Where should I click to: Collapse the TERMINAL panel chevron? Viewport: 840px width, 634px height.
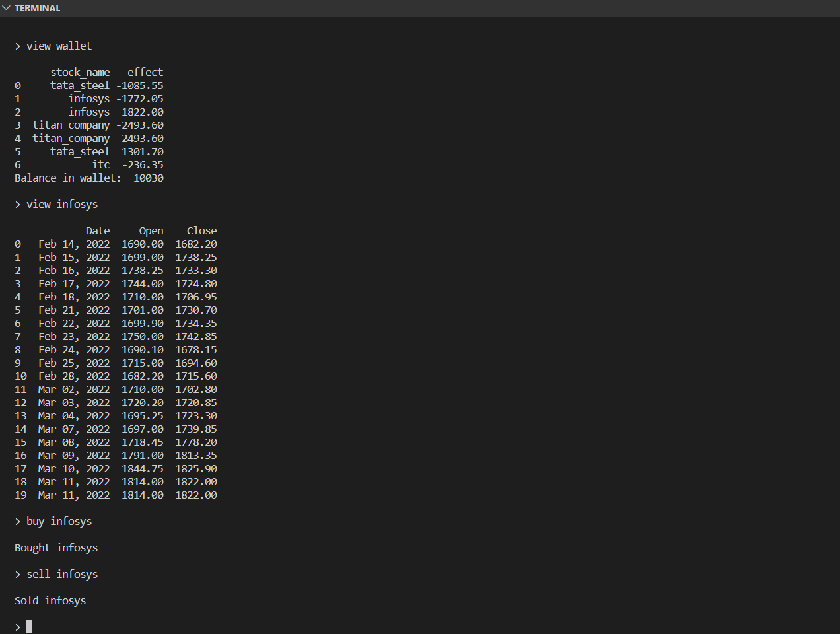[6, 8]
